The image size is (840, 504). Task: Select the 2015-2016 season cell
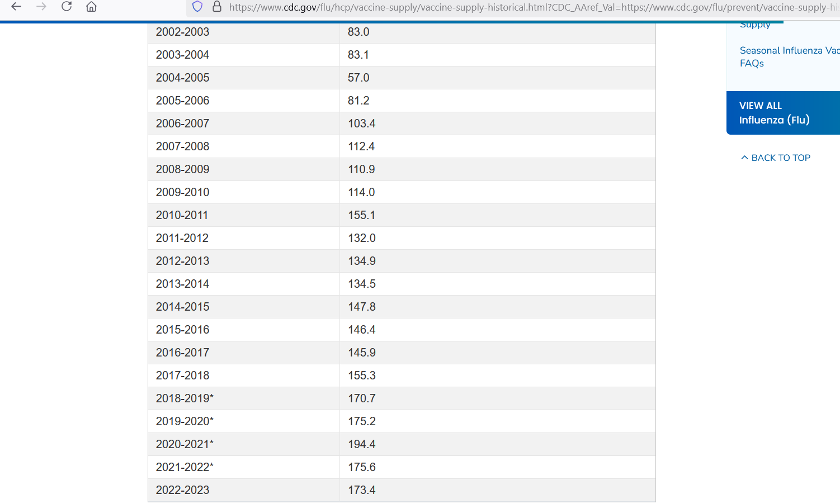point(244,330)
